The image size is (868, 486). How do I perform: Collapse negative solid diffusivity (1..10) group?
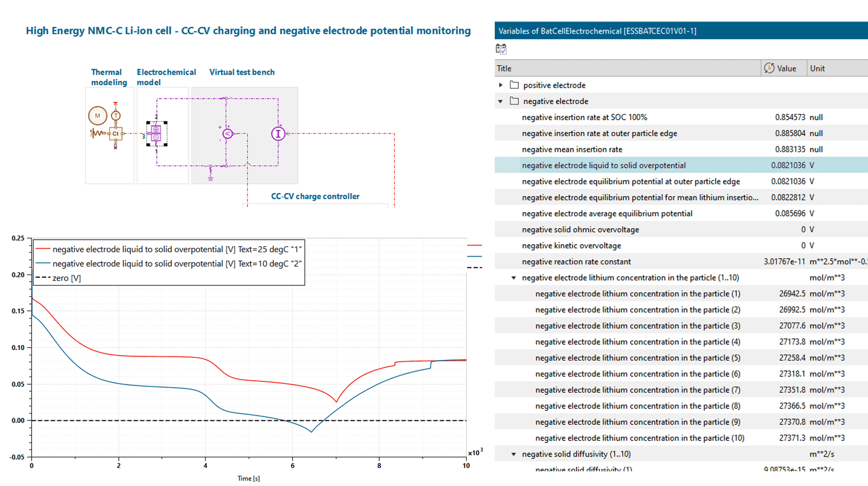click(514, 454)
